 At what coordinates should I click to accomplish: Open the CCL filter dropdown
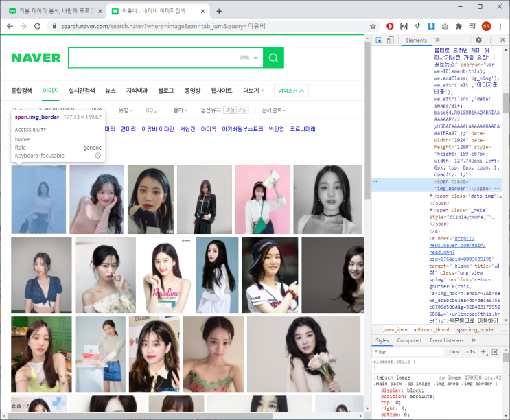coord(152,110)
